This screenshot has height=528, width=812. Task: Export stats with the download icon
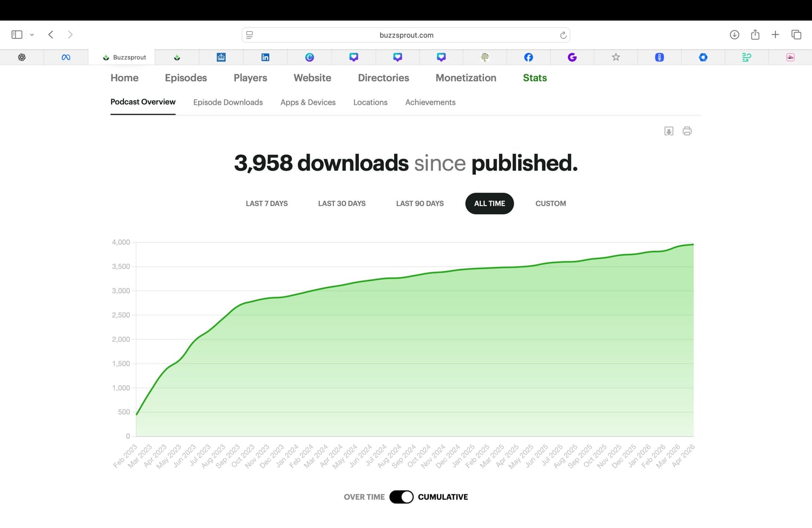click(x=669, y=131)
